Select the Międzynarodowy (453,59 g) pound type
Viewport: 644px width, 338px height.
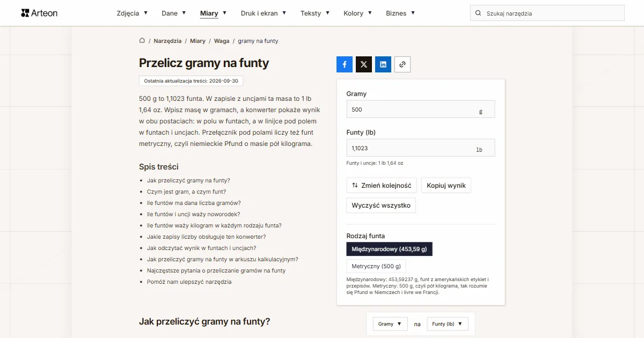pos(390,249)
